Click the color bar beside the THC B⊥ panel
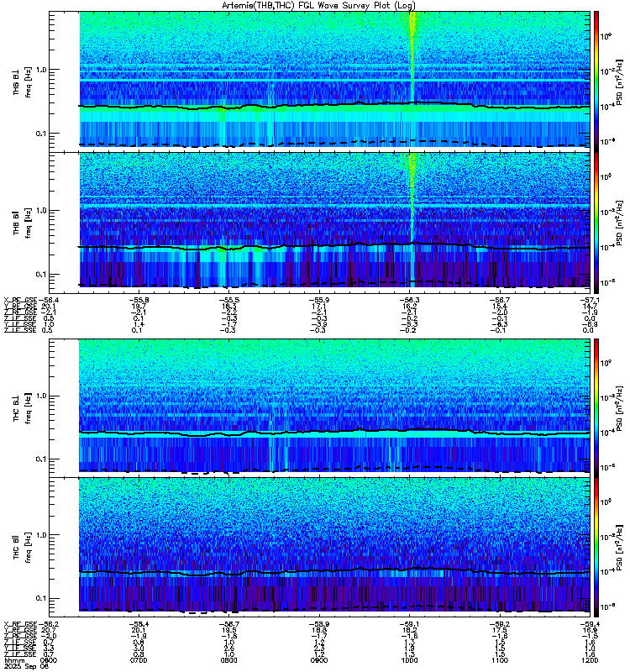 pyautogui.click(x=596, y=407)
